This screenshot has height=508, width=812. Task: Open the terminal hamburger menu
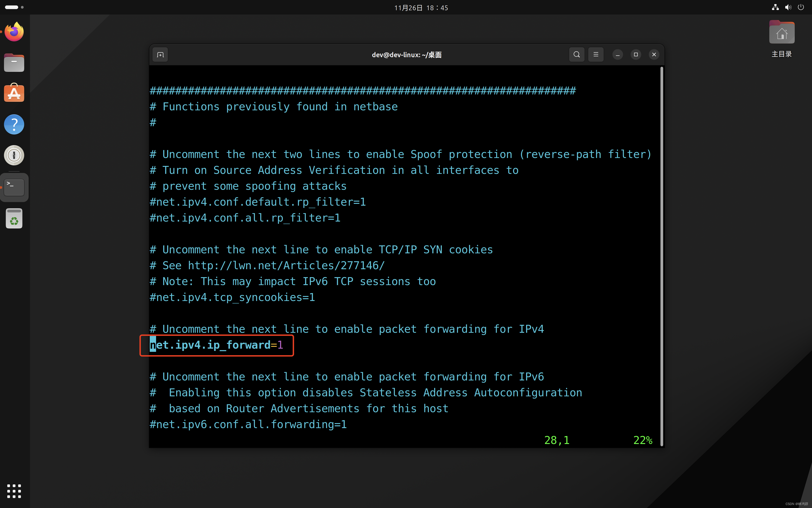[596, 54]
